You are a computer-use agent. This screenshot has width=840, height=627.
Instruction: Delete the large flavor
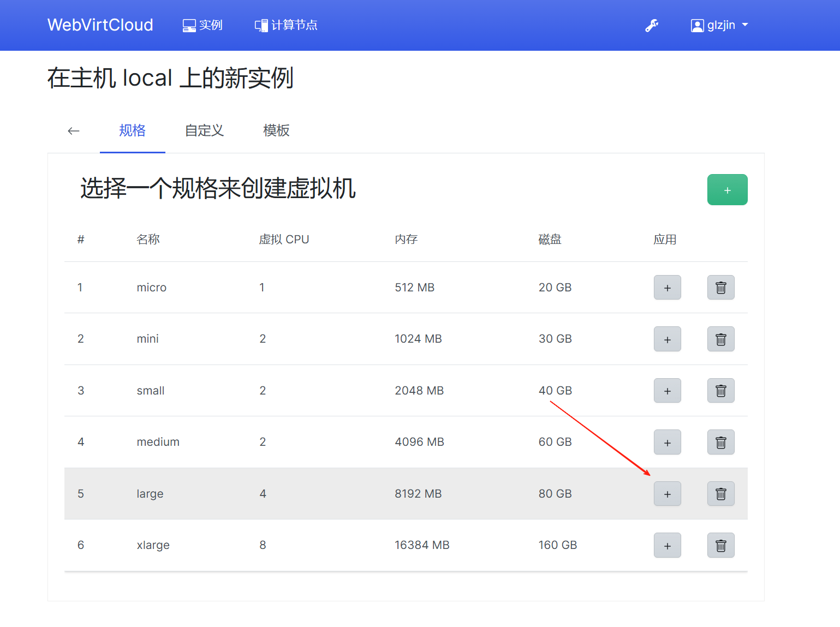coord(721,494)
